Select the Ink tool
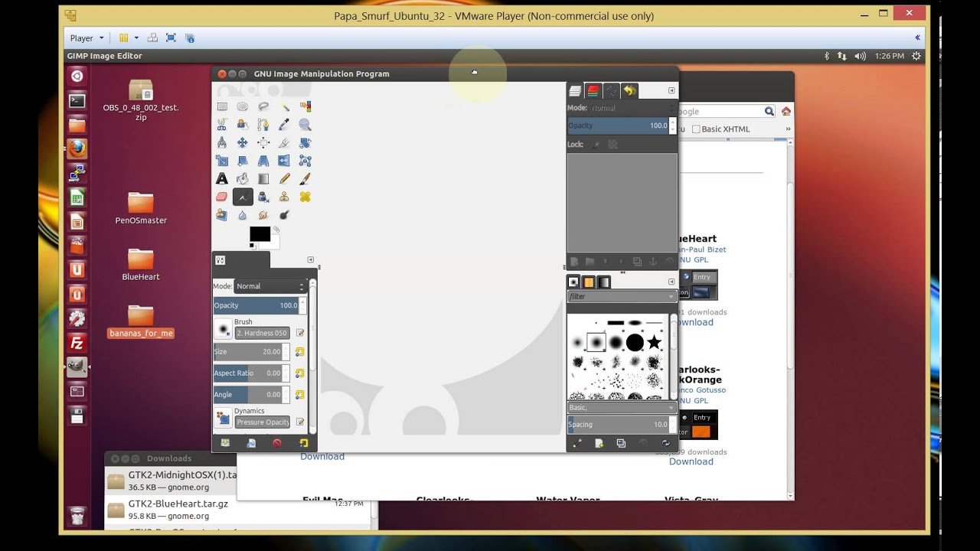This screenshot has width=980, height=551. [x=263, y=197]
